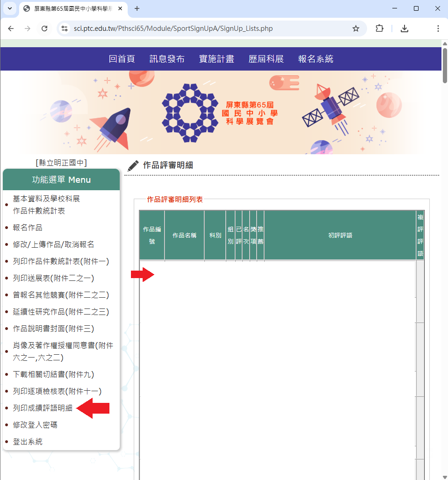Viewport: 448px width, 480px height.
Task: Open 基本資料及學校科展作品件數統計表 link
Action: [x=46, y=205]
